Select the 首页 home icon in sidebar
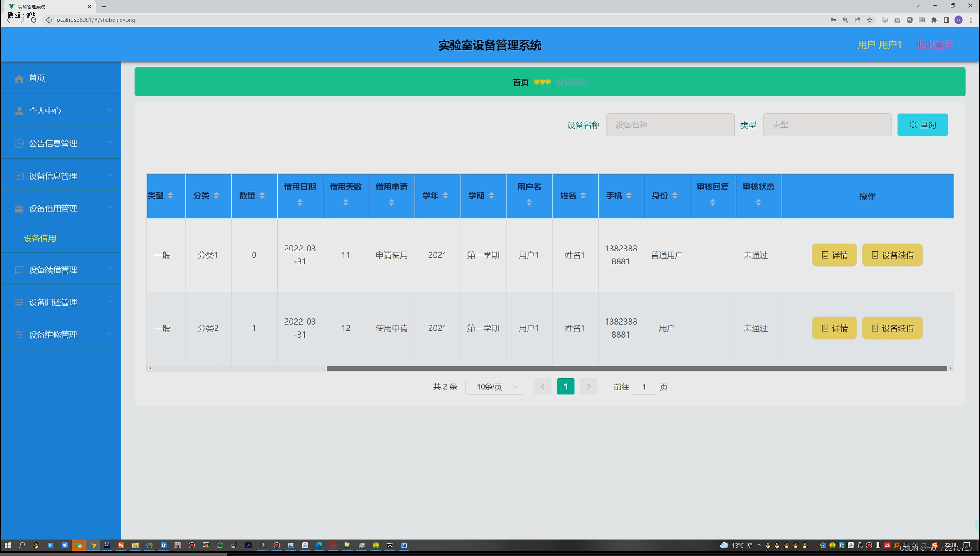 click(19, 78)
